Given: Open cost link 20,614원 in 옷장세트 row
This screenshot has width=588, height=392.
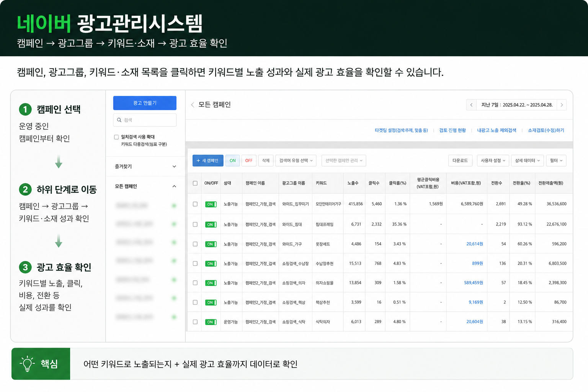Looking at the screenshot, I should (x=475, y=244).
